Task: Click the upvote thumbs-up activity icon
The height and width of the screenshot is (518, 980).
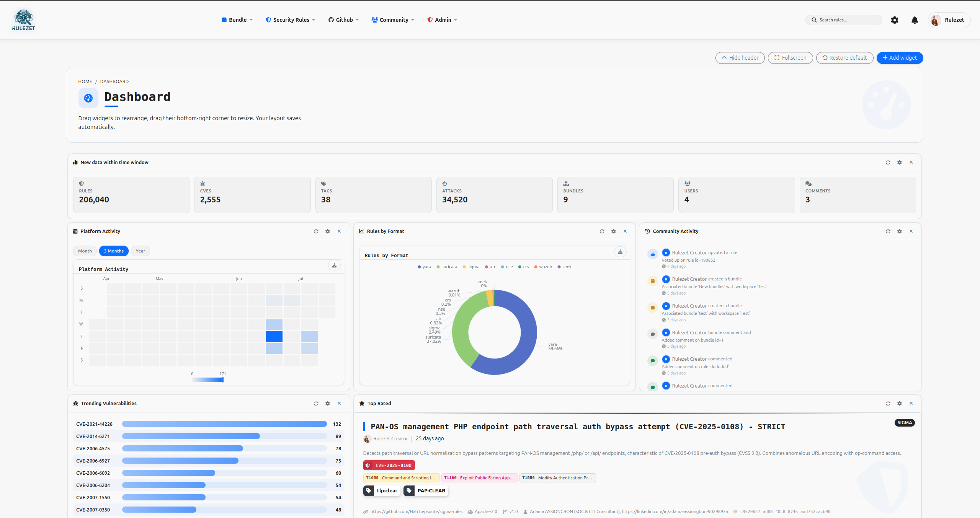Action: point(653,254)
